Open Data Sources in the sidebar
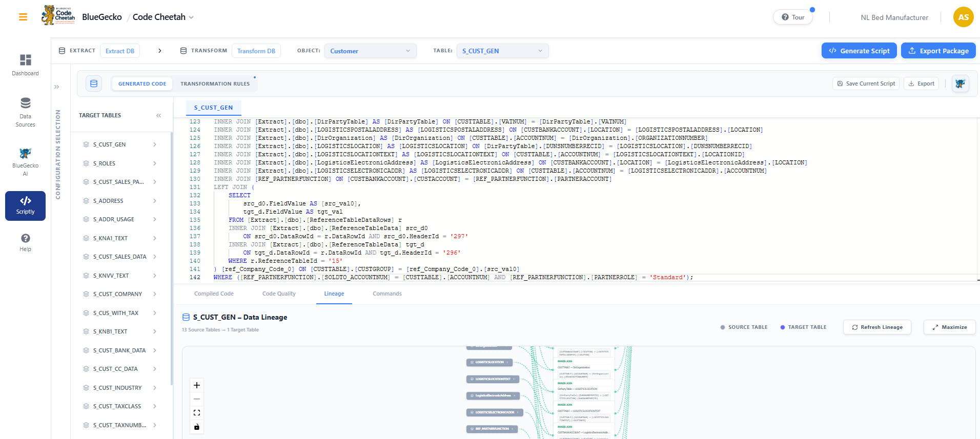The image size is (980, 439). pyautogui.click(x=26, y=112)
